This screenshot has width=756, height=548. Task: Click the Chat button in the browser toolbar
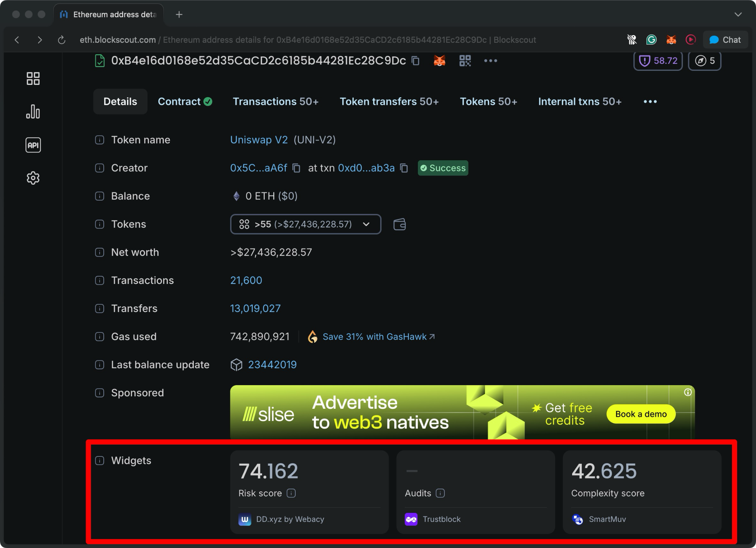click(x=725, y=39)
